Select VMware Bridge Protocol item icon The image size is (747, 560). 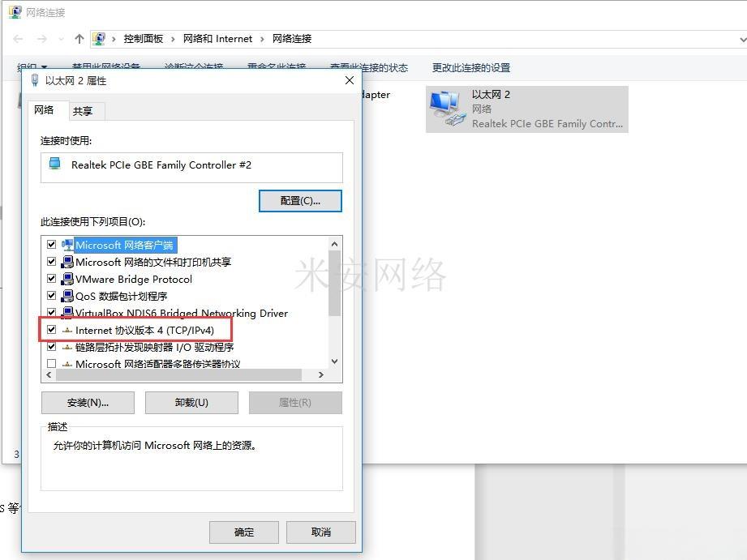[67, 279]
